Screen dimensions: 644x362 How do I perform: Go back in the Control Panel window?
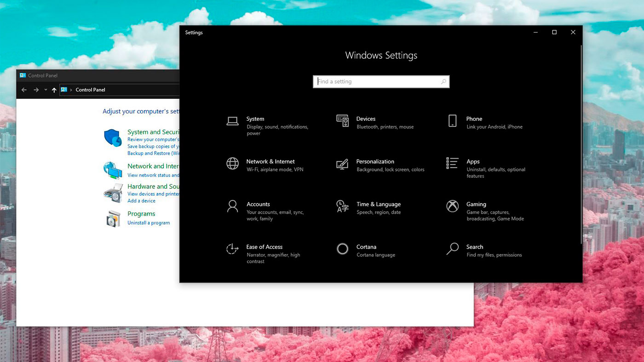pyautogui.click(x=24, y=90)
